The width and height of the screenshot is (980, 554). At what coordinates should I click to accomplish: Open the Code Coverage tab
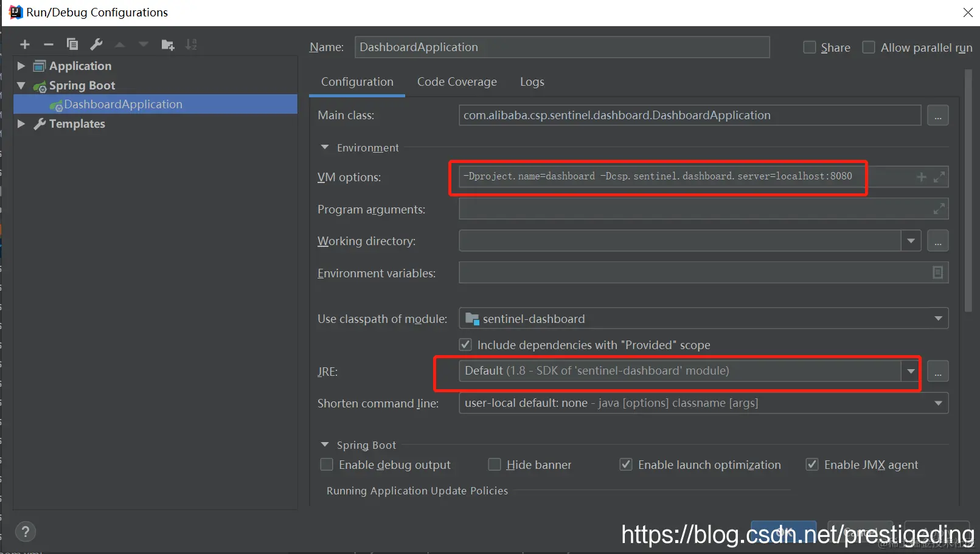pos(457,82)
